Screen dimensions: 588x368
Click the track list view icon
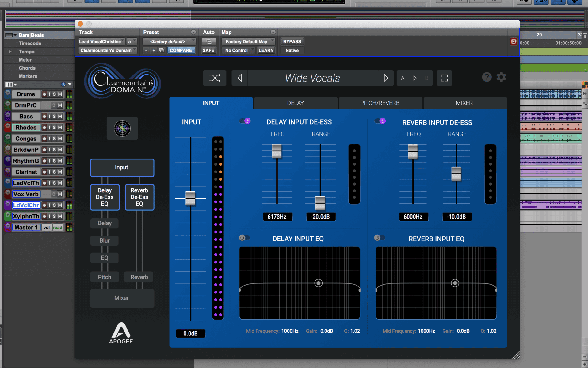(9, 84)
